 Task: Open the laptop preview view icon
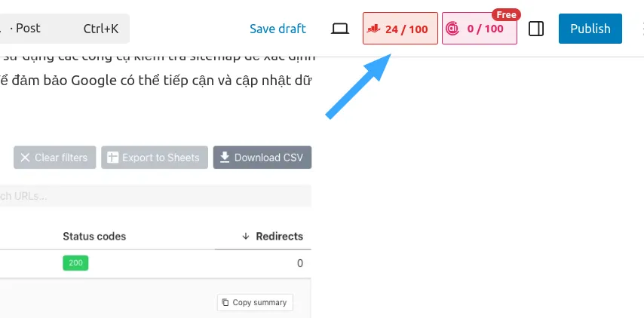pos(340,29)
